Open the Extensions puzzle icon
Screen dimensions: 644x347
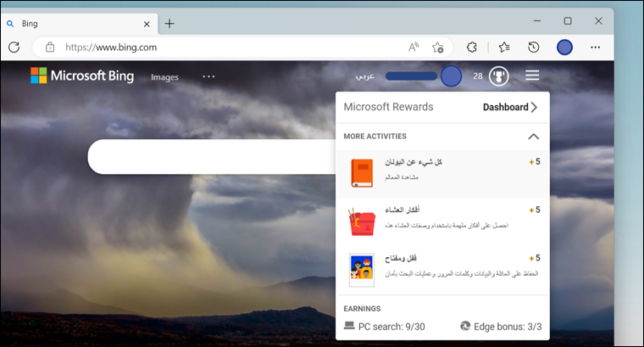[x=472, y=48]
